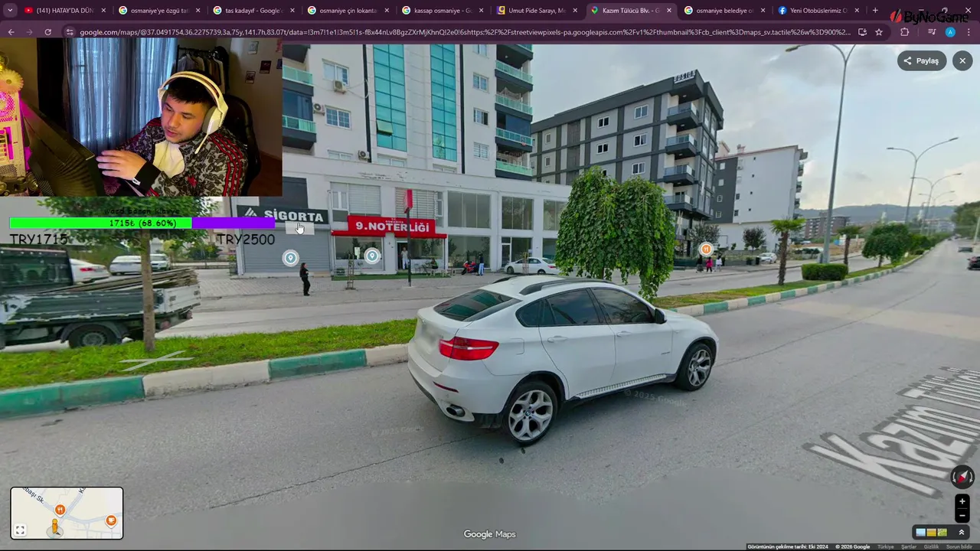Close the HATAY'DA DÜN tab

point(103,11)
